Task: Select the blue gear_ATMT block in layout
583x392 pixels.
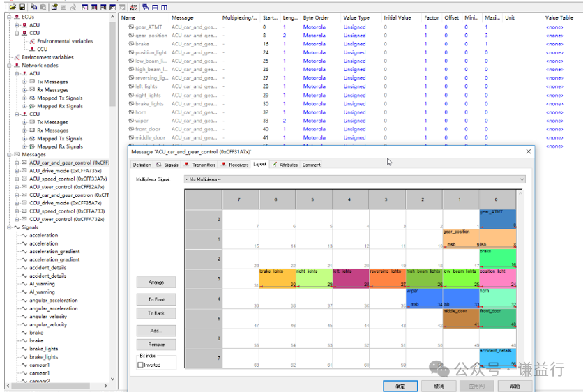Action: [498, 219]
